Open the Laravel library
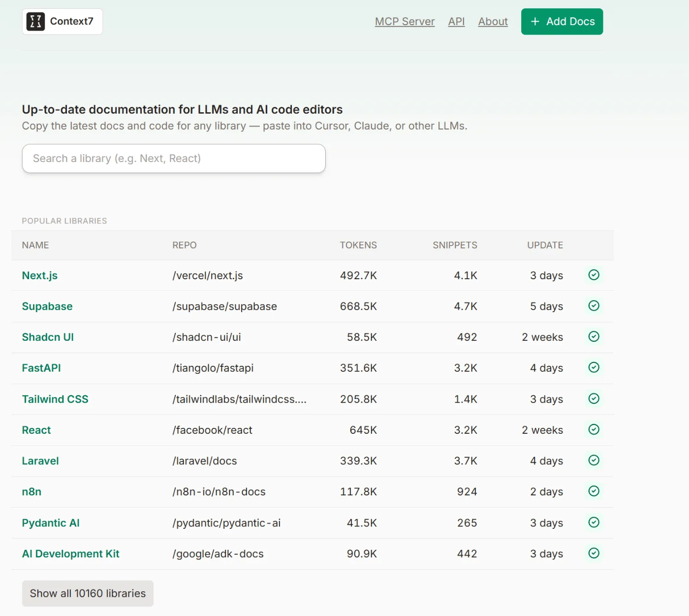689x616 pixels. click(x=40, y=461)
